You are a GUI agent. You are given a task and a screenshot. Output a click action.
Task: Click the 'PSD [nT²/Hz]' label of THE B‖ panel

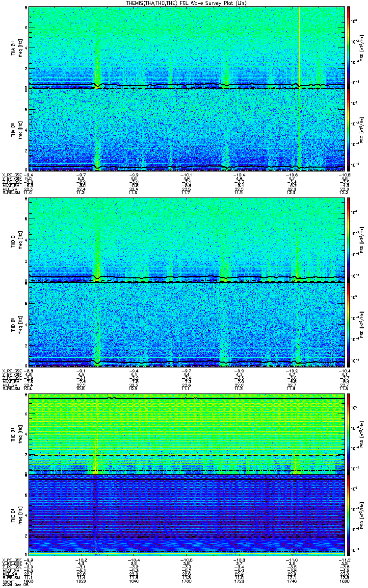(x=362, y=516)
